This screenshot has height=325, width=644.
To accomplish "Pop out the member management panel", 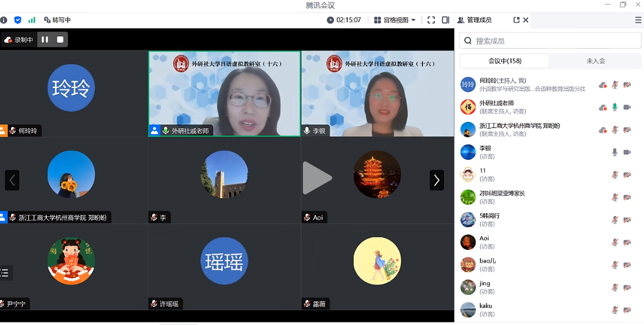I will pyautogui.click(x=516, y=20).
